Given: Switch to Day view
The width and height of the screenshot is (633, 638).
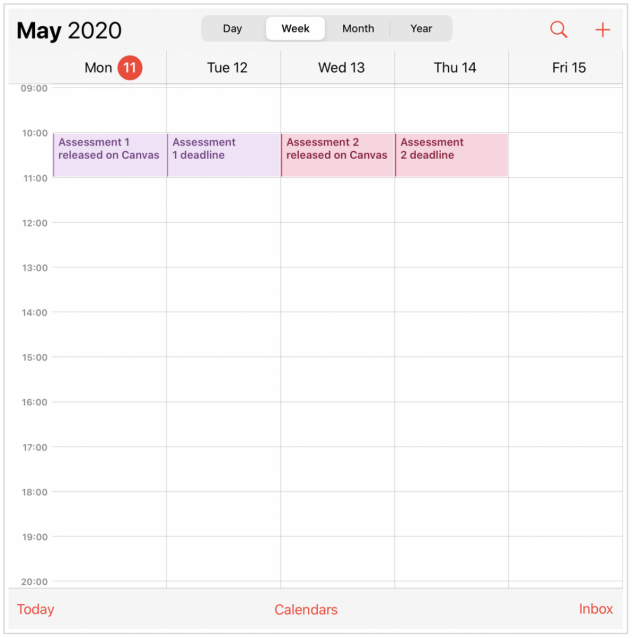Looking at the screenshot, I should click(x=233, y=29).
